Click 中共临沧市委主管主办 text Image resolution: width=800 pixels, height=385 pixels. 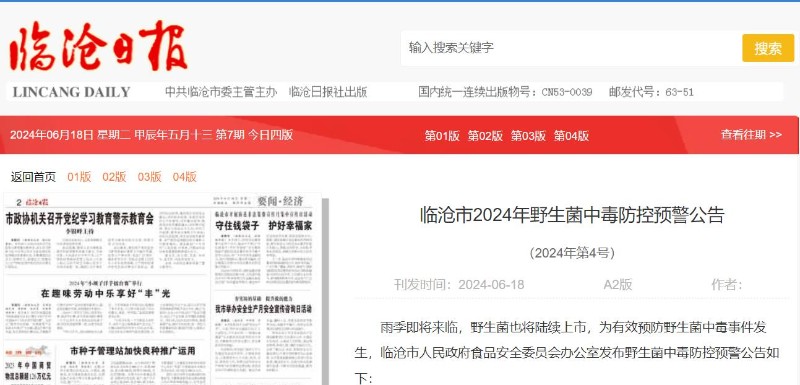click(x=221, y=92)
